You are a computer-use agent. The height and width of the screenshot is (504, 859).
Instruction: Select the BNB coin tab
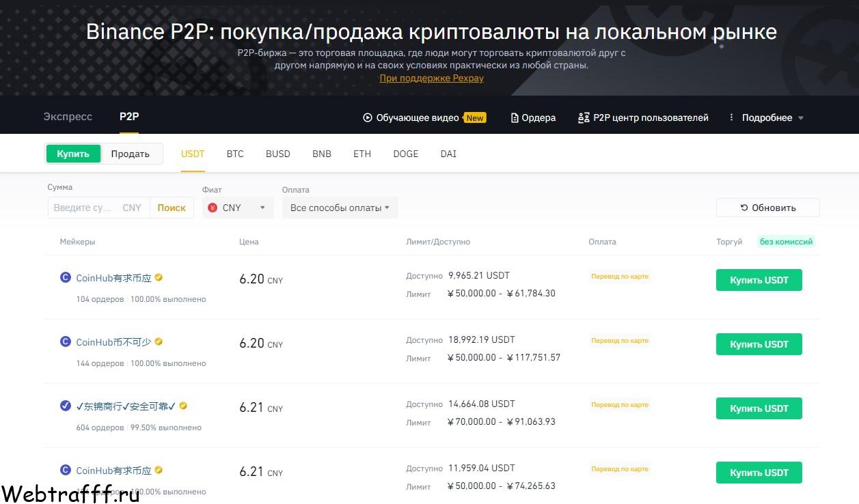(322, 154)
